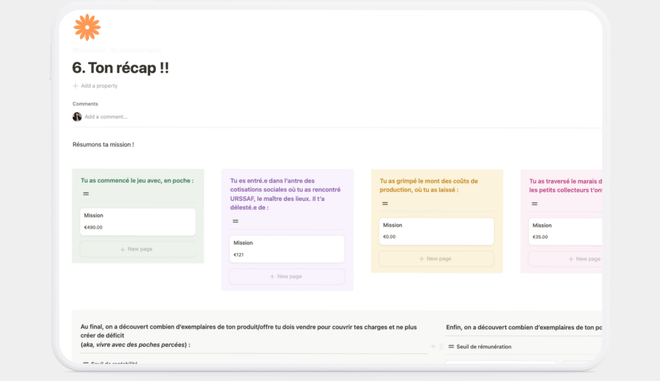Open the Seuil de rémunération view tab
660x381 pixels.
480,346
